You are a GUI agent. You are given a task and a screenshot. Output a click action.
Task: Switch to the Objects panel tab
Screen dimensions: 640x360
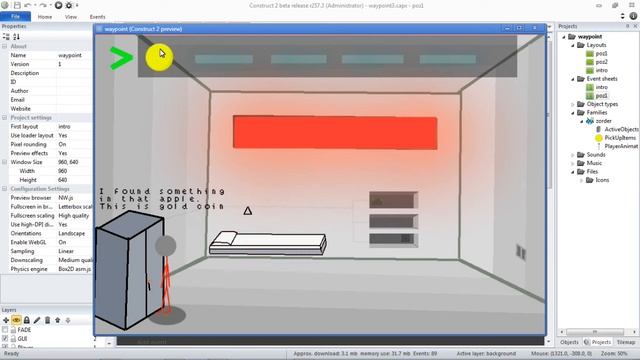[x=569, y=342]
